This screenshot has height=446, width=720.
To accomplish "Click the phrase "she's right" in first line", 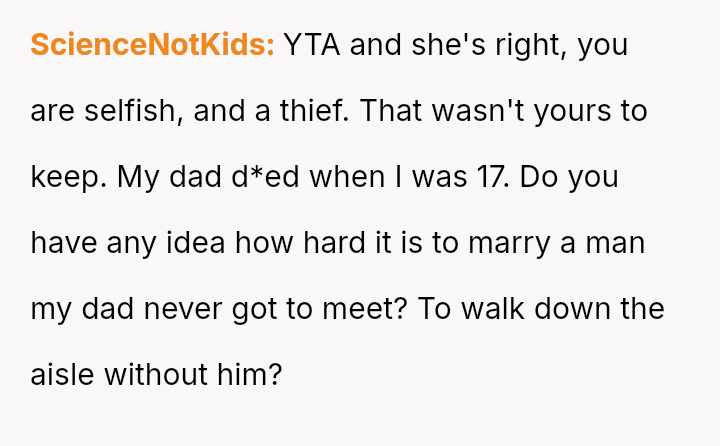I will point(486,45).
